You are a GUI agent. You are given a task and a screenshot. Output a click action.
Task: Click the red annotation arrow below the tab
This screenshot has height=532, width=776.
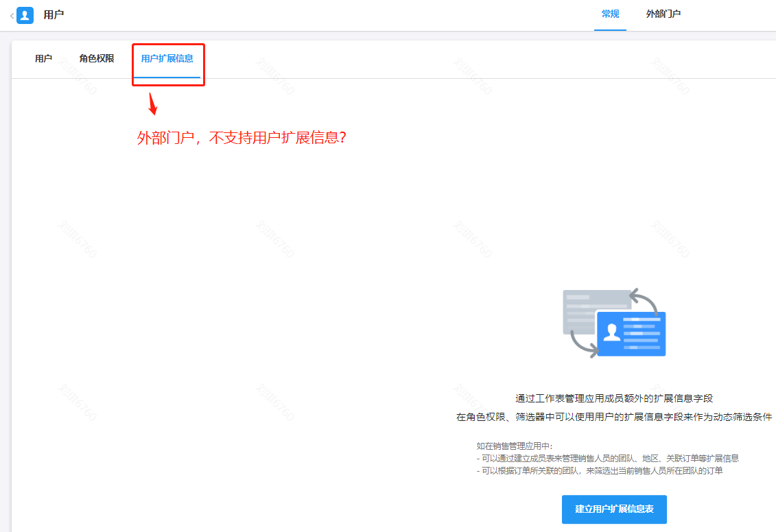point(153,104)
